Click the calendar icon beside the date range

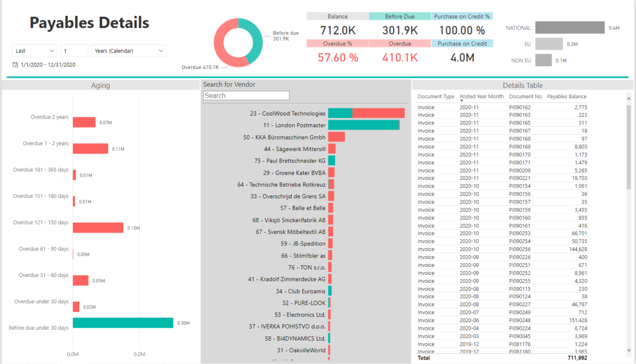point(14,64)
